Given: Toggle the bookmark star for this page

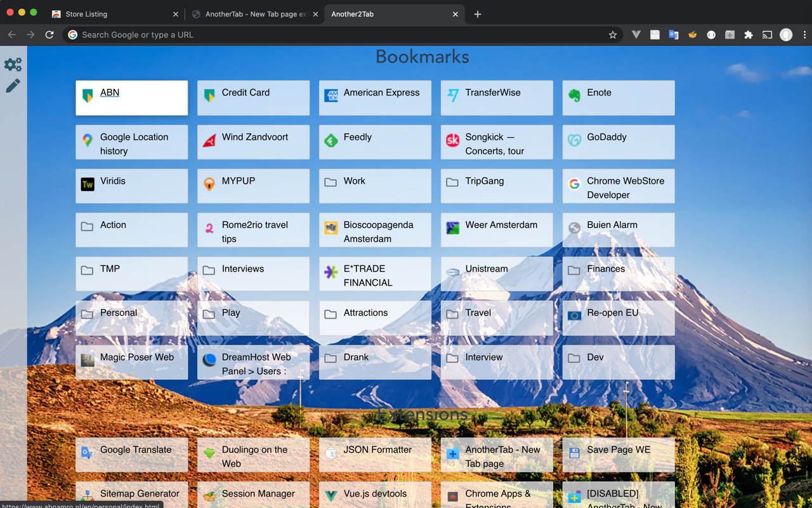Looking at the screenshot, I should (613, 35).
